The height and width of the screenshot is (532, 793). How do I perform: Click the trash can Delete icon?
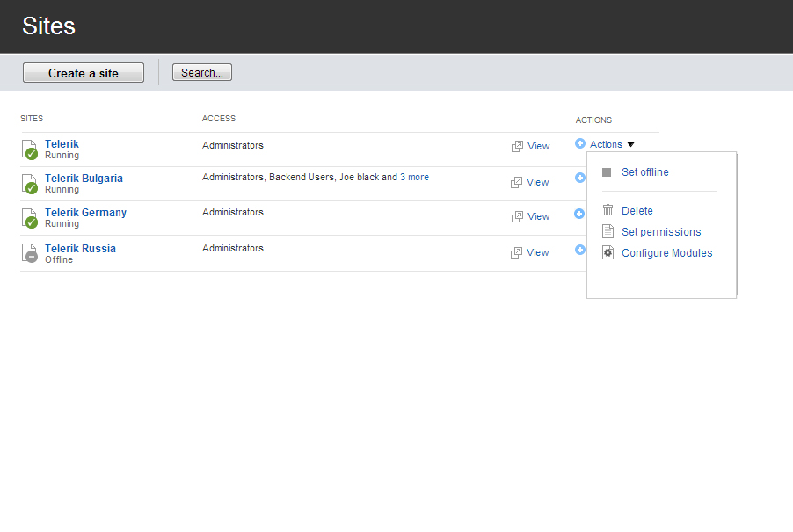[607, 209]
